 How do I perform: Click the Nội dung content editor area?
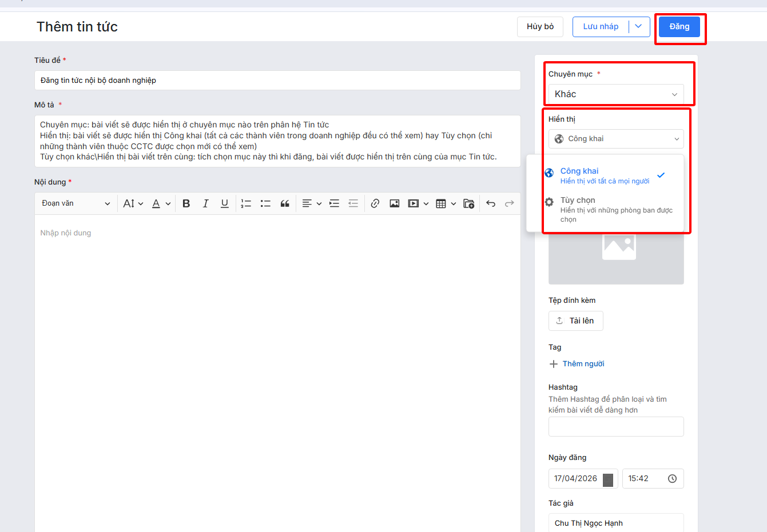(x=277, y=373)
